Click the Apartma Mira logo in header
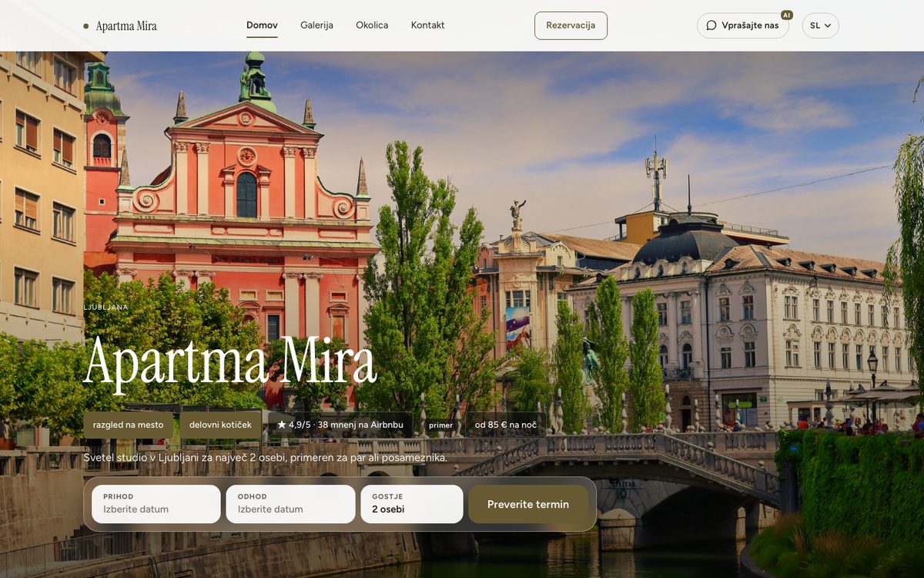 120,26
